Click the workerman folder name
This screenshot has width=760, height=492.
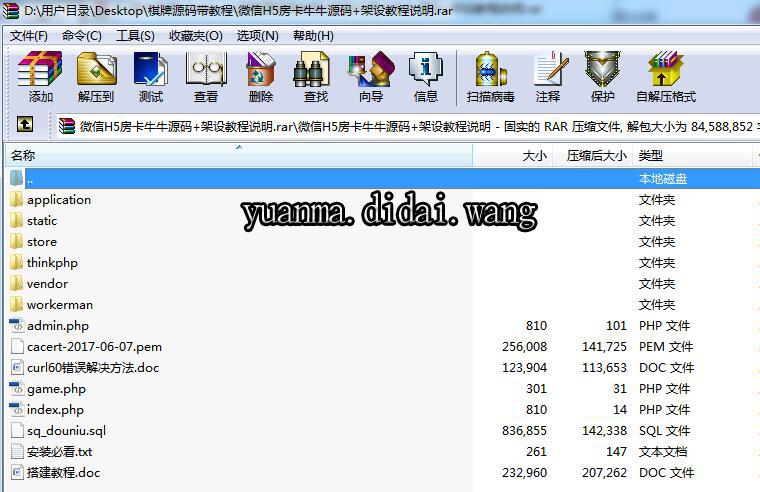click(x=60, y=304)
